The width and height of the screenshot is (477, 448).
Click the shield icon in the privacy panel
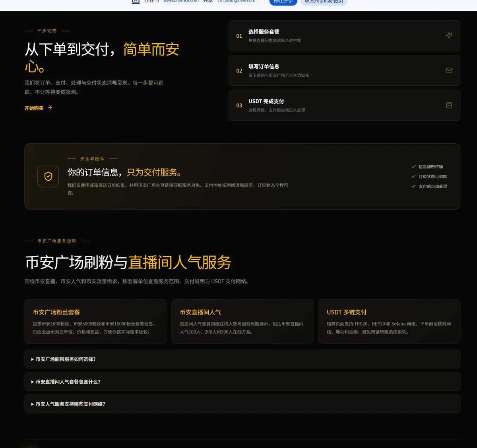tap(48, 176)
